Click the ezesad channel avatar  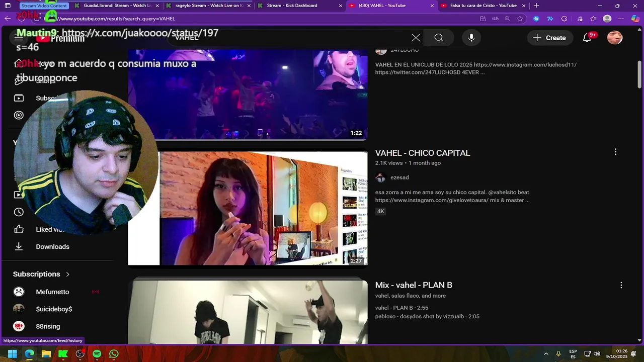tap(381, 177)
